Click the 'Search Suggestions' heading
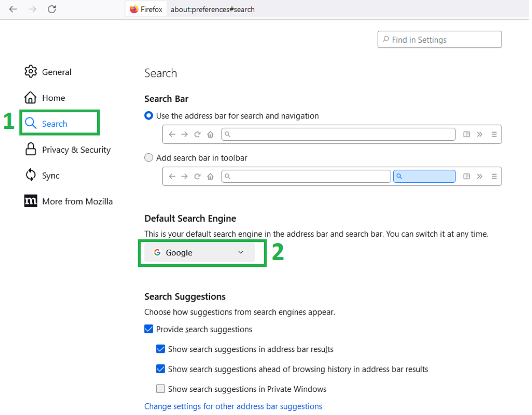This screenshot has height=415, width=532. 185,296
